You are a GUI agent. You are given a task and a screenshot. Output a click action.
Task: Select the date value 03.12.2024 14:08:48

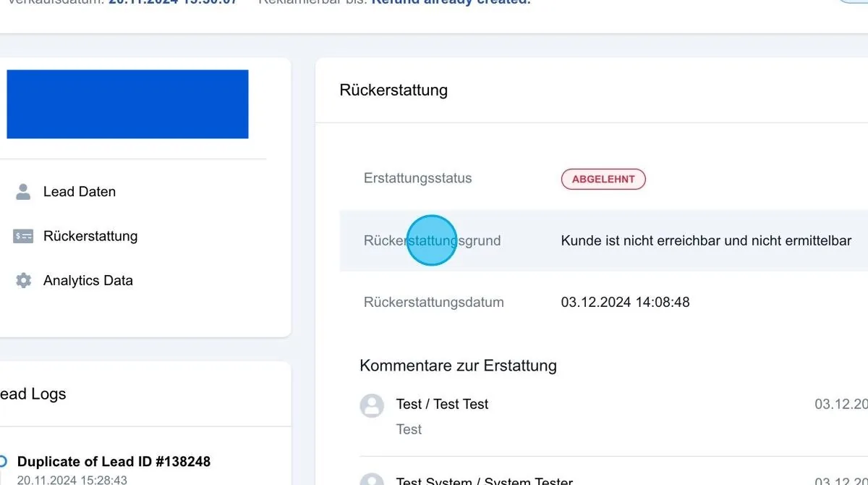pyautogui.click(x=626, y=302)
